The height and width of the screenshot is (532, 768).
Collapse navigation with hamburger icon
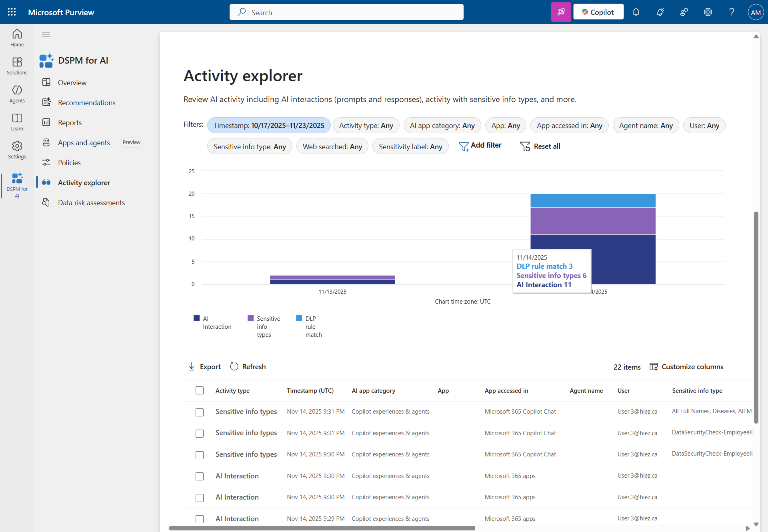click(x=46, y=34)
